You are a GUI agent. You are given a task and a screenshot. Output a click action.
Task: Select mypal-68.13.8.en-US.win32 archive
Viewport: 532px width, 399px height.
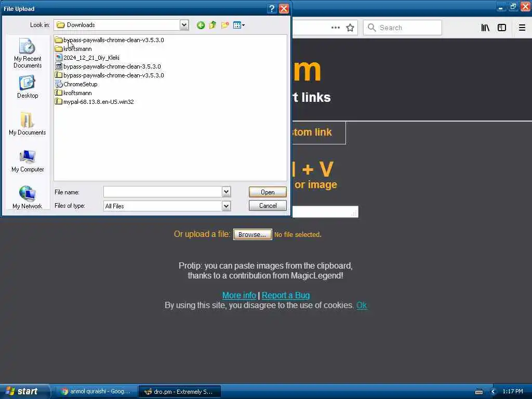(x=95, y=102)
